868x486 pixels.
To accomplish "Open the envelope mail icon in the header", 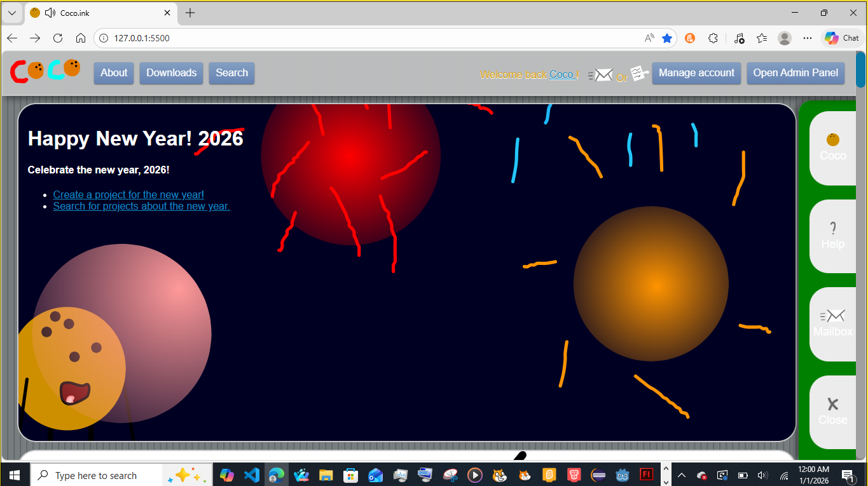I will pyautogui.click(x=600, y=75).
